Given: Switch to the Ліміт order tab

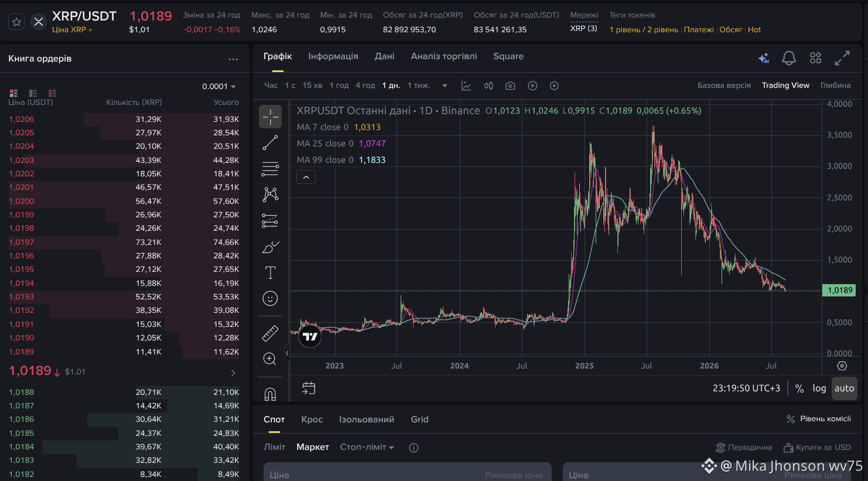Looking at the screenshot, I should (274, 447).
